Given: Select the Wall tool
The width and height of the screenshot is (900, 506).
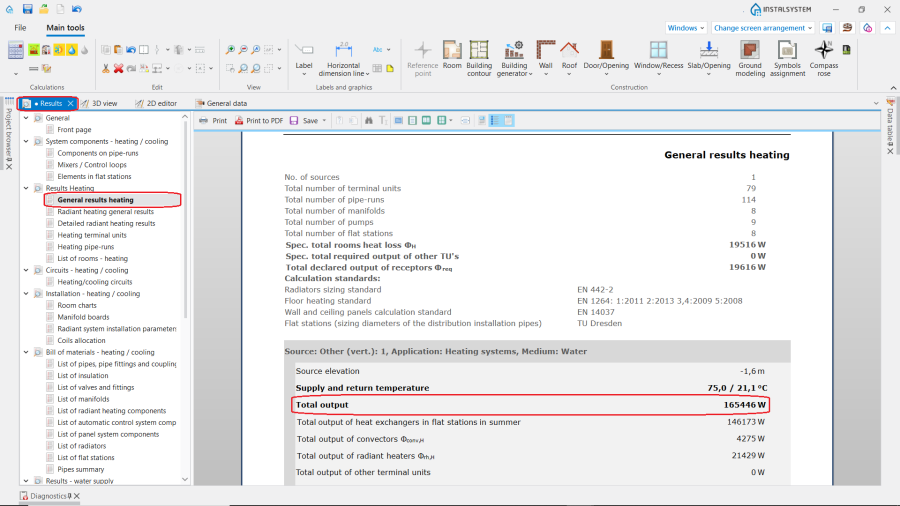Looking at the screenshot, I should pos(545,58).
